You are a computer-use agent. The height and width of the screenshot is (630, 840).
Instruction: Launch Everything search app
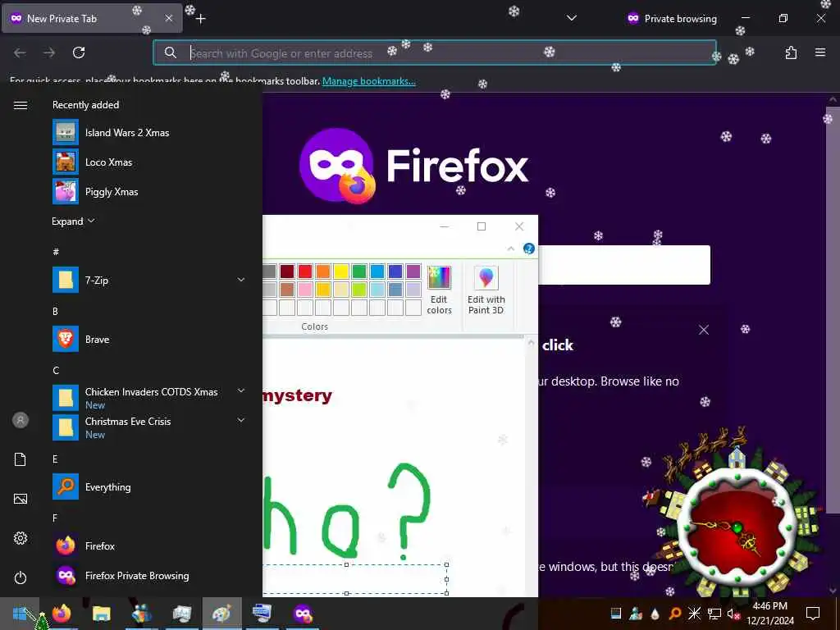point(66,487)
